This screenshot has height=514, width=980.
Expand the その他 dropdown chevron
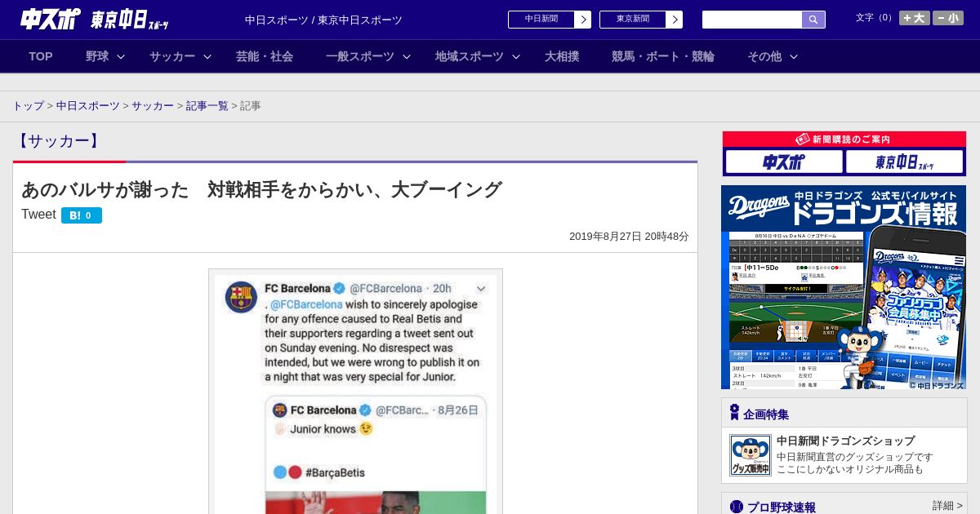pyautogui.click(x=794, y=56)
